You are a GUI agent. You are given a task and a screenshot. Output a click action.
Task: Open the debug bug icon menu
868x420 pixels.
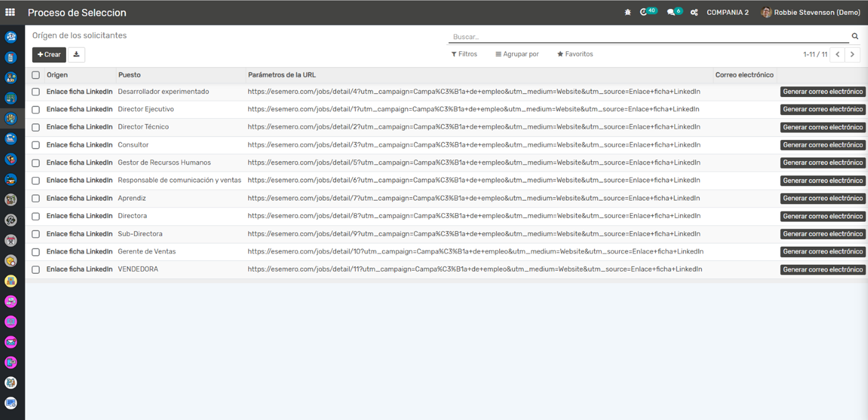[x=628, y=12]
